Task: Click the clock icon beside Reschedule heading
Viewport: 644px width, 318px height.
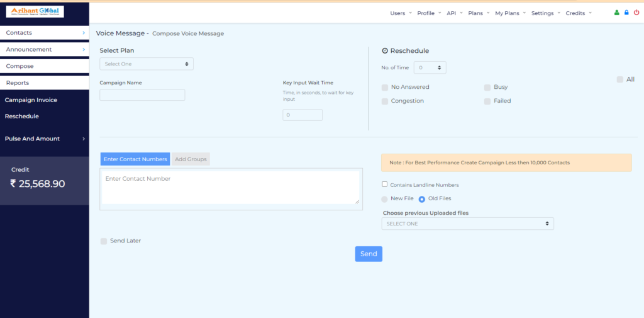Action: click(x=385, y=51)
